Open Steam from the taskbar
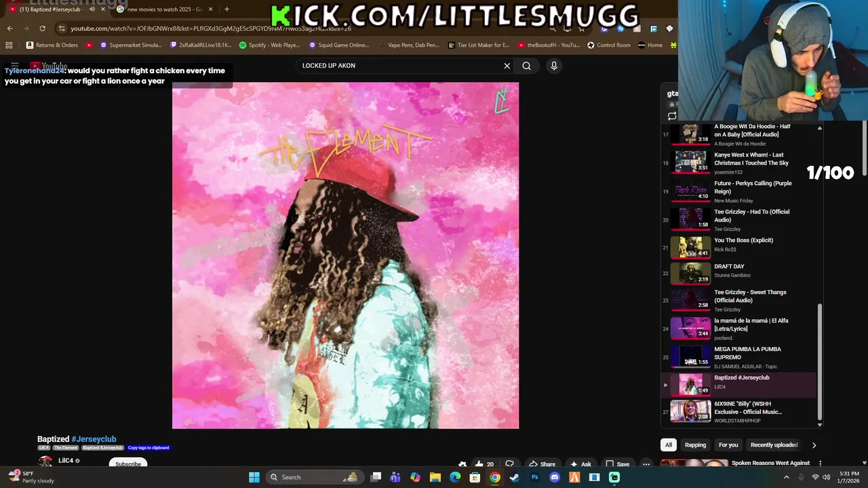Image resolution: width=868 pixels, height=488 pixels. (x=515, y=477)
